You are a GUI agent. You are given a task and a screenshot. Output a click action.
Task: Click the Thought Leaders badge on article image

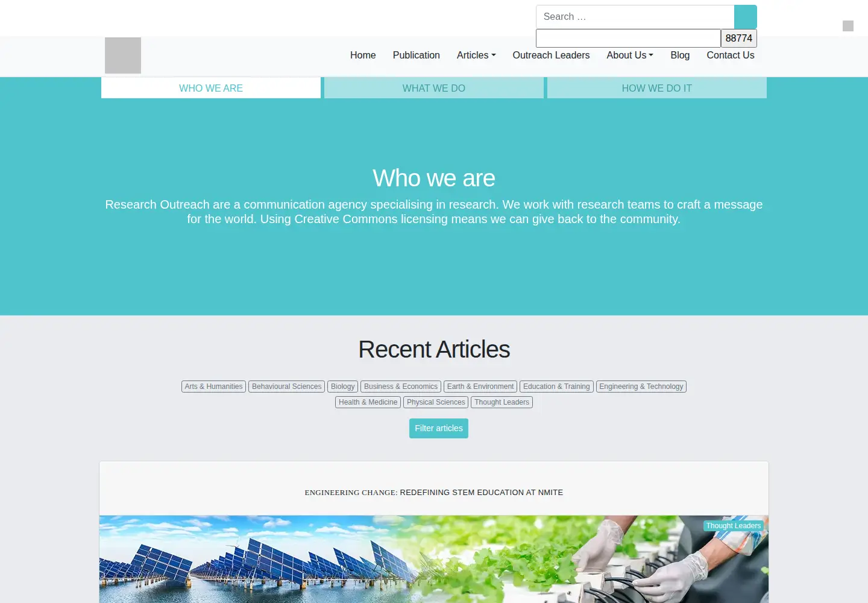coord(734,526)
